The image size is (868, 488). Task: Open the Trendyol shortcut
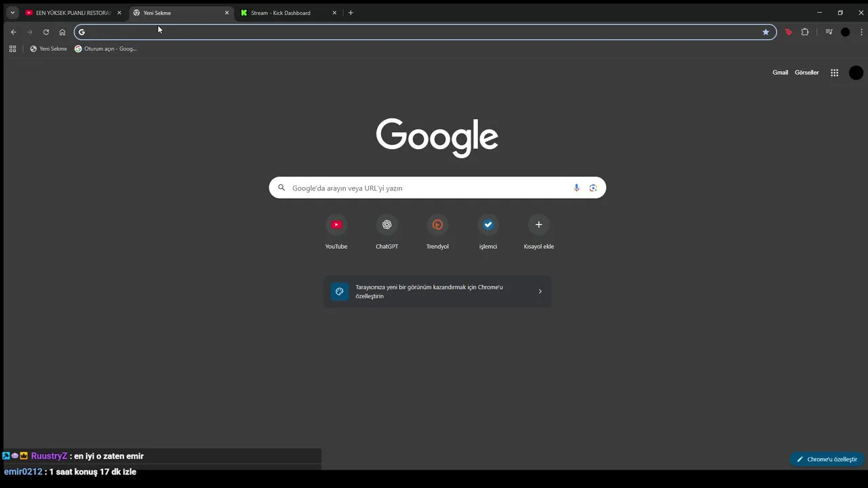[x=437, y=232]
